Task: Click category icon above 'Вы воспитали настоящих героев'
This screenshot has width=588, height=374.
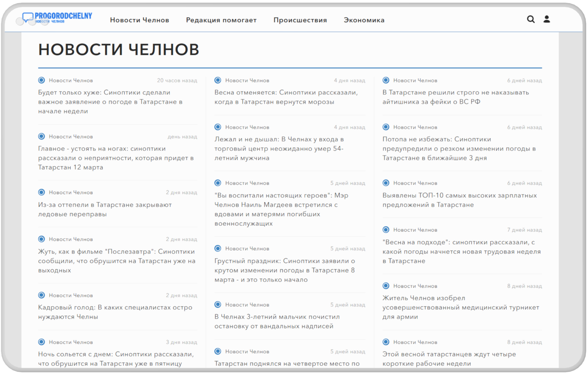Action: [x=218, y=183]
